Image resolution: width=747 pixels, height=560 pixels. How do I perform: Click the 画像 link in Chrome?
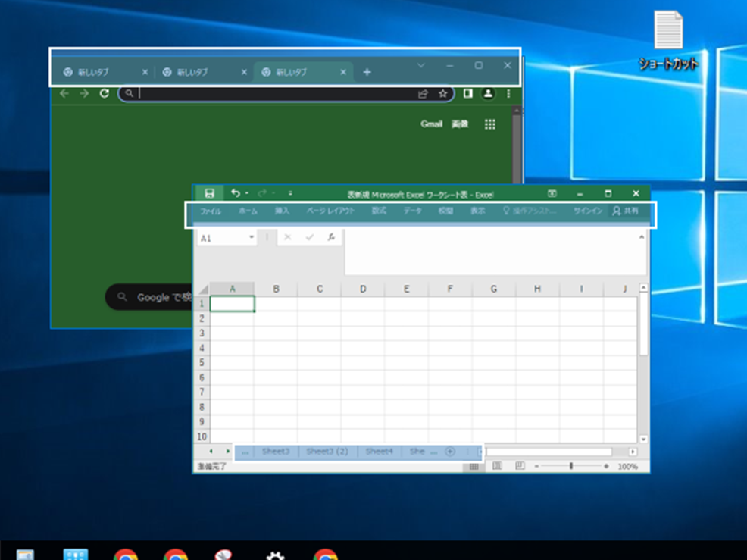pyautogui.click(x=460, y=124)
